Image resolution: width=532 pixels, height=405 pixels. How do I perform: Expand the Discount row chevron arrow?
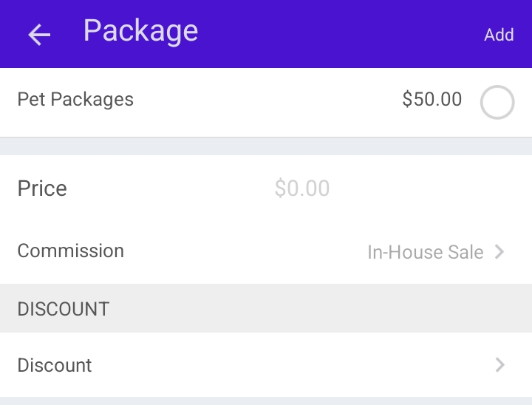pyautogui.click(x=500, y=364)
